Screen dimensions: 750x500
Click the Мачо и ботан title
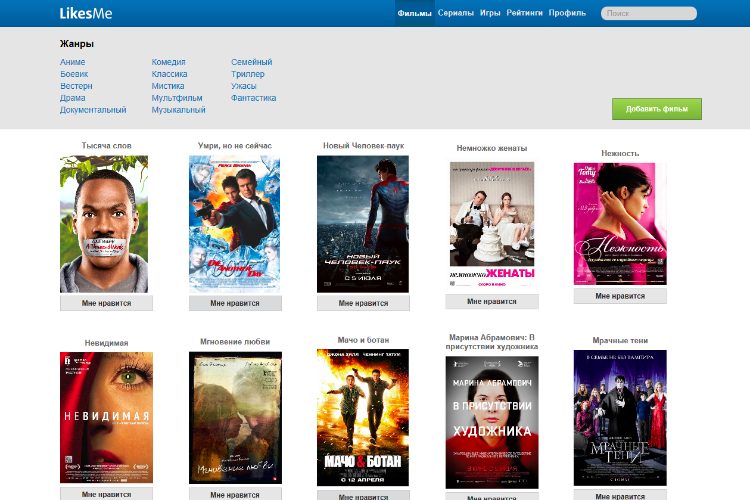tap(363, 340)
